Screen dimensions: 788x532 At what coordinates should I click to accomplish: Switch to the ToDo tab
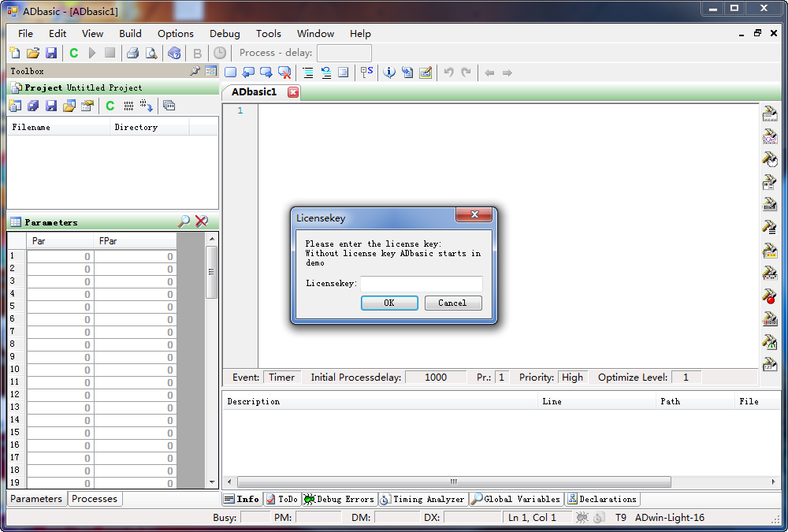click(282, 500)
